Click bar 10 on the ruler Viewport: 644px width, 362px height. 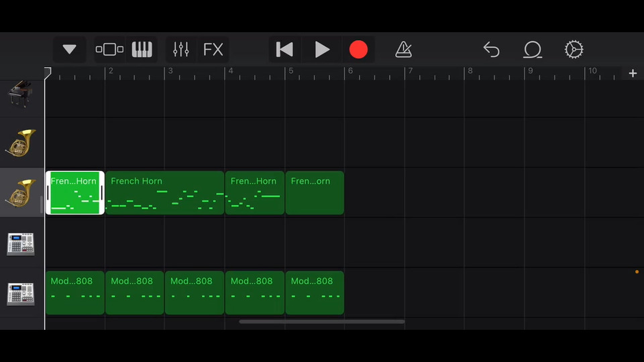point(592,71)
